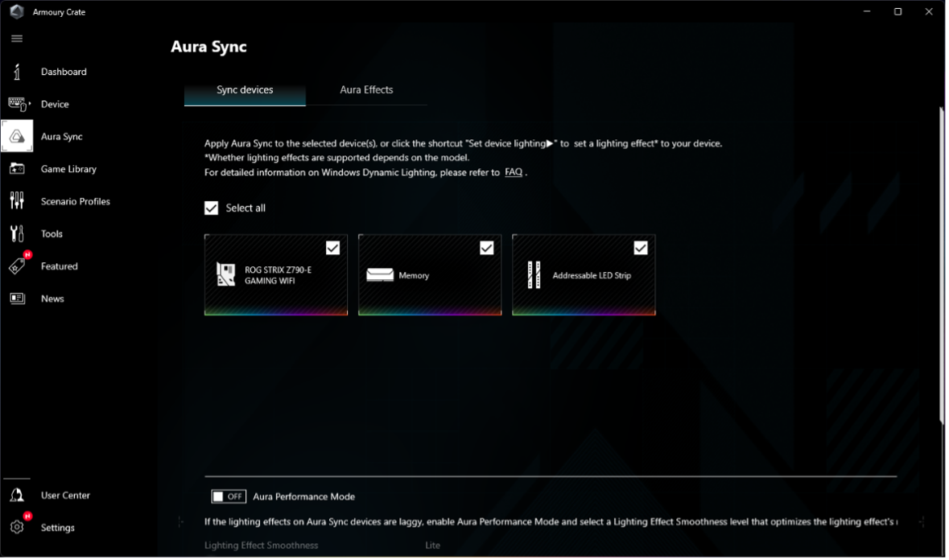Uncheck Addressable LED Strip checkbox
This screenshot has height=560, width=949.
click(x=640, y=248)
